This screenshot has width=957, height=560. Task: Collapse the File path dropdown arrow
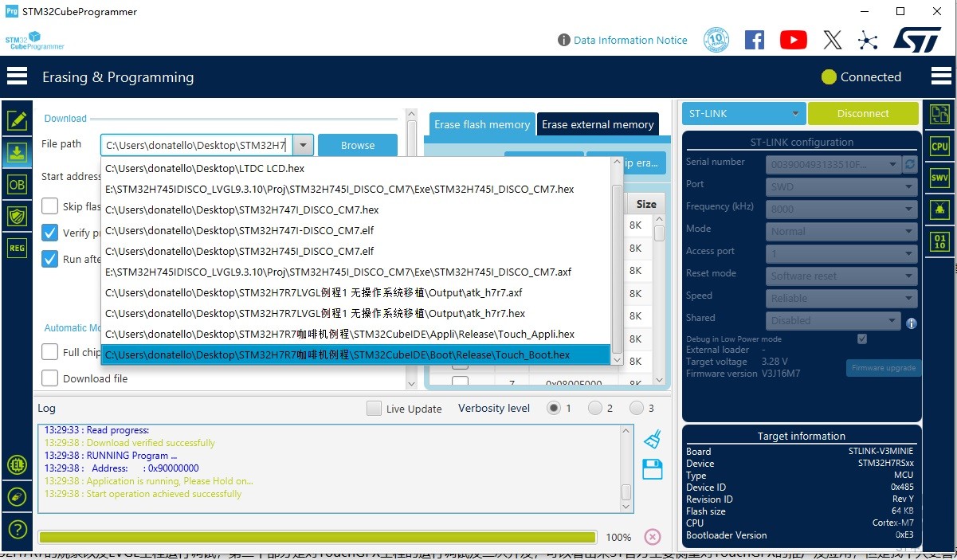click(x=304, y=145)
